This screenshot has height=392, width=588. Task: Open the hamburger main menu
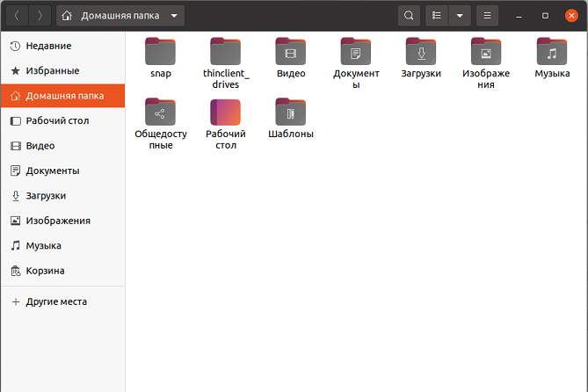[x=487, y=16]
